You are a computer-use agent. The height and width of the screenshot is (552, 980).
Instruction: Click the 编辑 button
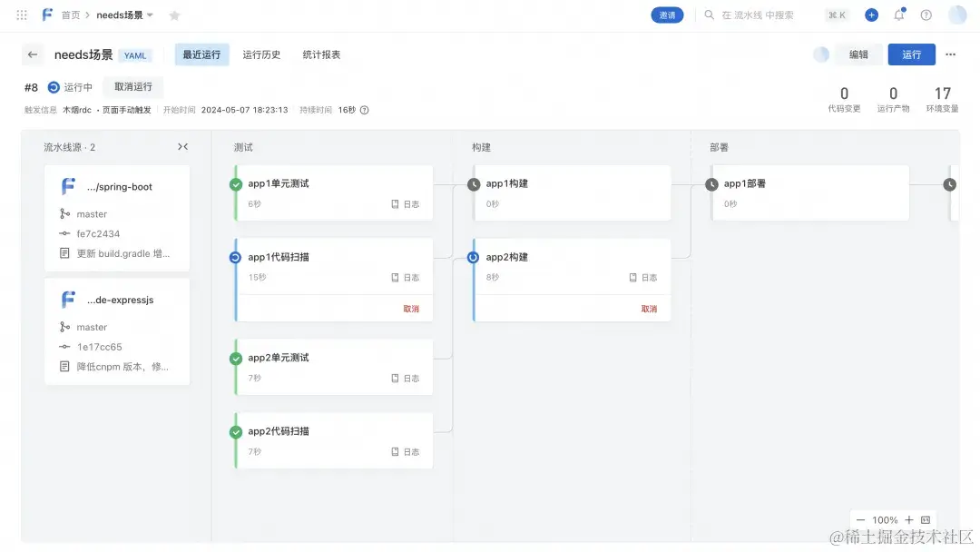(x=858, y=54)
